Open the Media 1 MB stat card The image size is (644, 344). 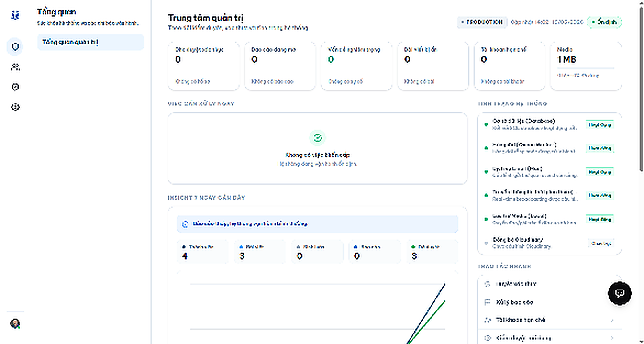pos(586,65)
